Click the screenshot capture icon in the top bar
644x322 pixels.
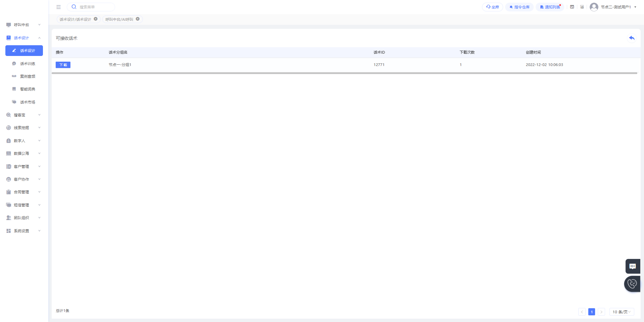pyautogui.click(x=582, y=7)
